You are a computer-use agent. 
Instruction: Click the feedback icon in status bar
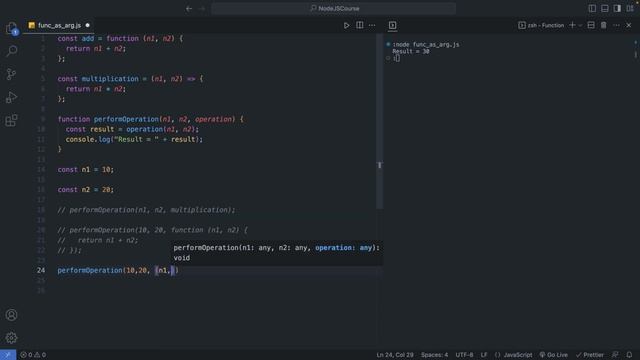tap(615, 355)
